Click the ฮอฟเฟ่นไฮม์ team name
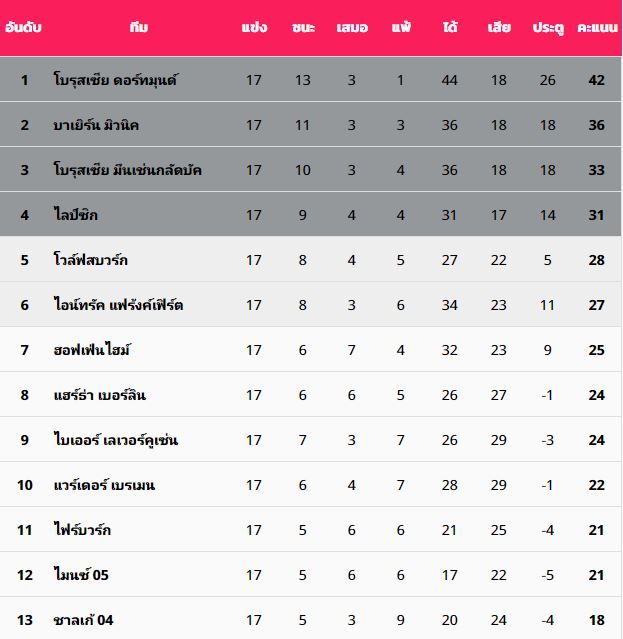 pos(93,350)
